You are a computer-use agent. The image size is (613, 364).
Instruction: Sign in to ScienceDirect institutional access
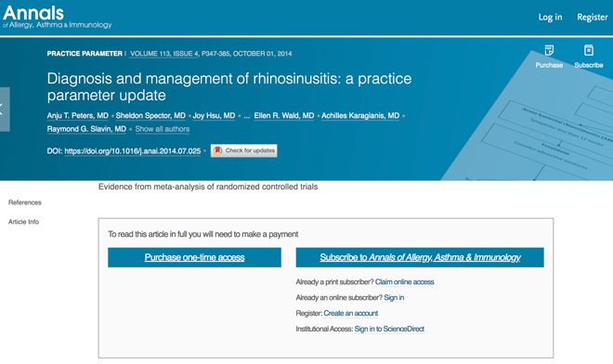coord(389,329)
